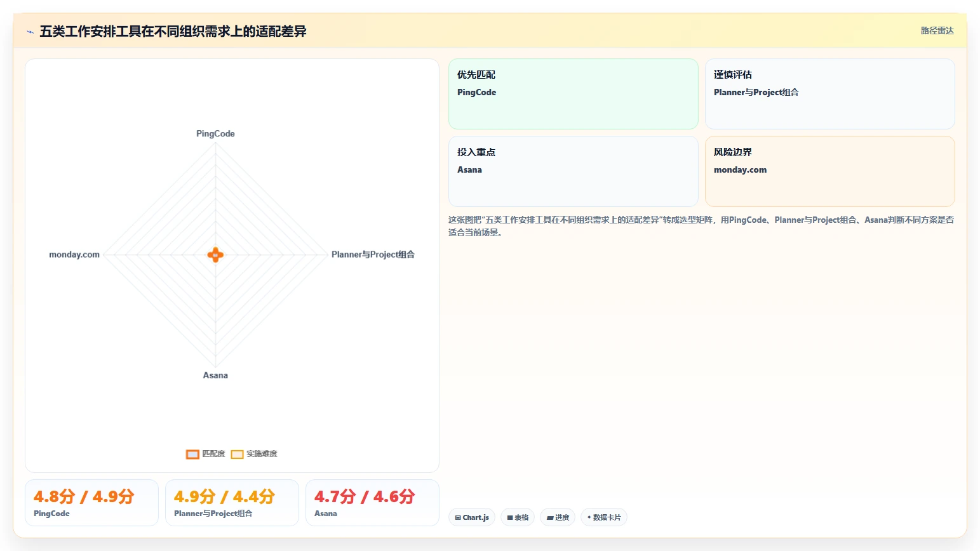
Task: Click the 投入重点 heading text
Action: pos(476,152)
